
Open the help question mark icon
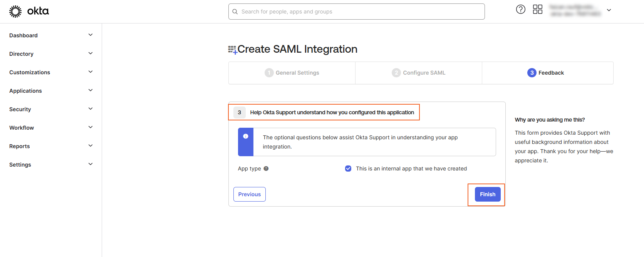coord(520,10)
